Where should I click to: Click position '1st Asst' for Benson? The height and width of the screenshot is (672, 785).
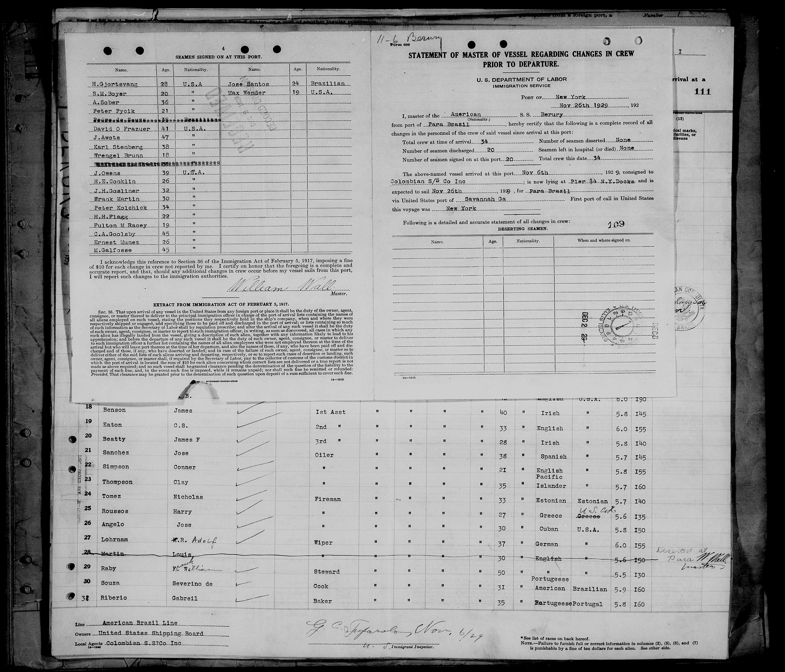pyautogui.click(x=330, y=412)
